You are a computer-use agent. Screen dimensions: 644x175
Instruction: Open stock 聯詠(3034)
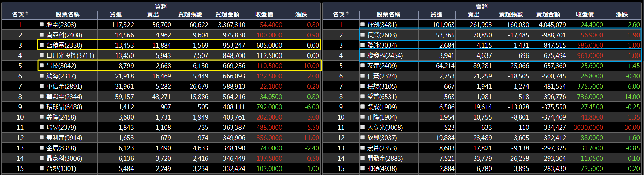(382, 45)
